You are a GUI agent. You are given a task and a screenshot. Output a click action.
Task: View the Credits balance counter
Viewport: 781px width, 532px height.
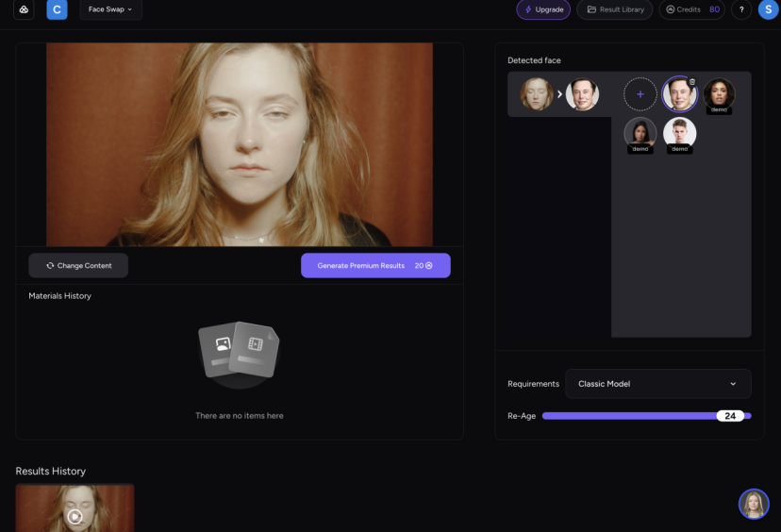(x=692, y=9)
